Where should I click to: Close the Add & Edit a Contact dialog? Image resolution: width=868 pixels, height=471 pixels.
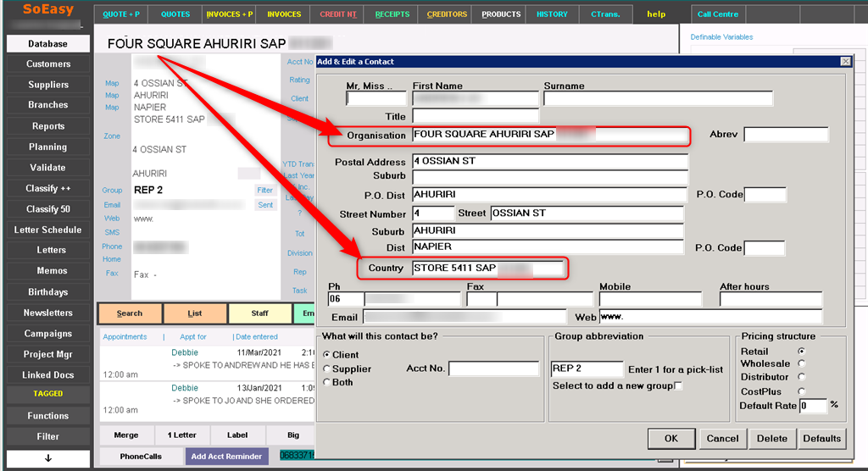(845, 62)
